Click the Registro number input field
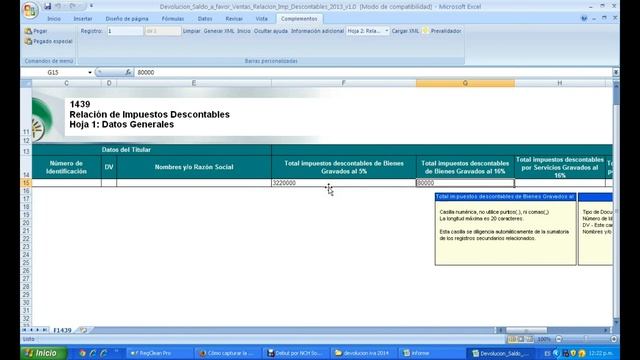This screenshot has height=360, width=640. coord(125,31)
